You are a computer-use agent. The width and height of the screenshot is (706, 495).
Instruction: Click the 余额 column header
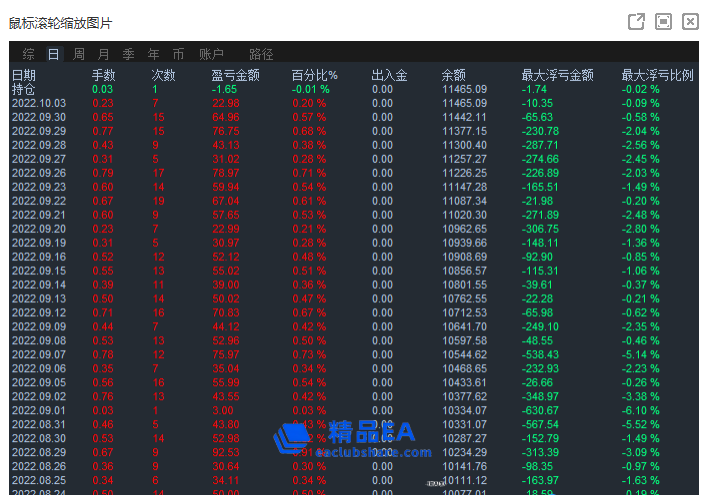click(453, 75)
